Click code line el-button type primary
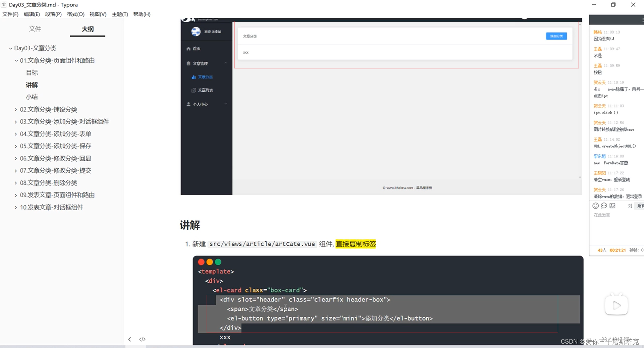This screenshot has height=348, width=644. point(330,318)
